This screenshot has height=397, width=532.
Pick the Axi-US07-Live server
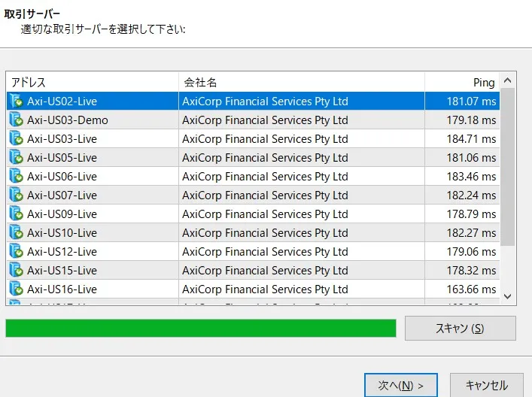[x=253, y=195]
